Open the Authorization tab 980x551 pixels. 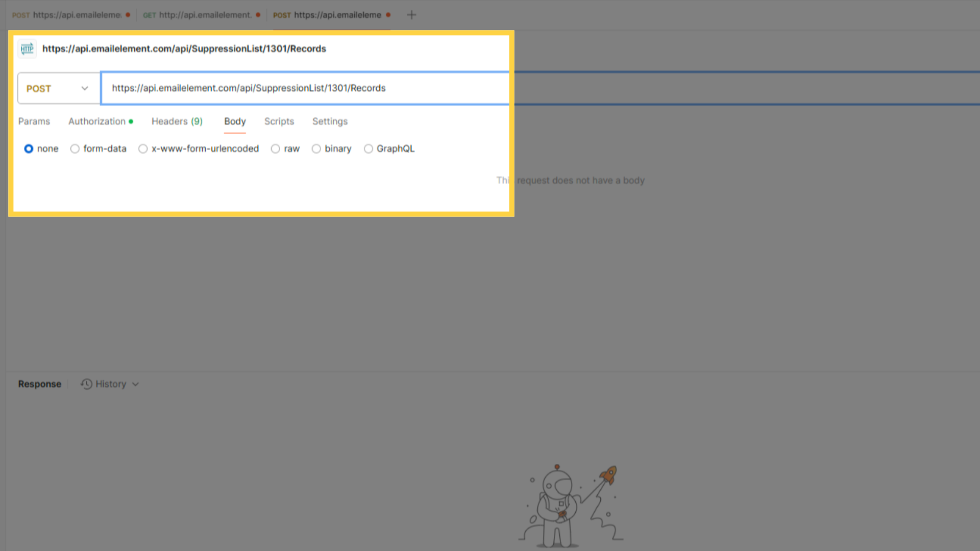coord(101,121)
